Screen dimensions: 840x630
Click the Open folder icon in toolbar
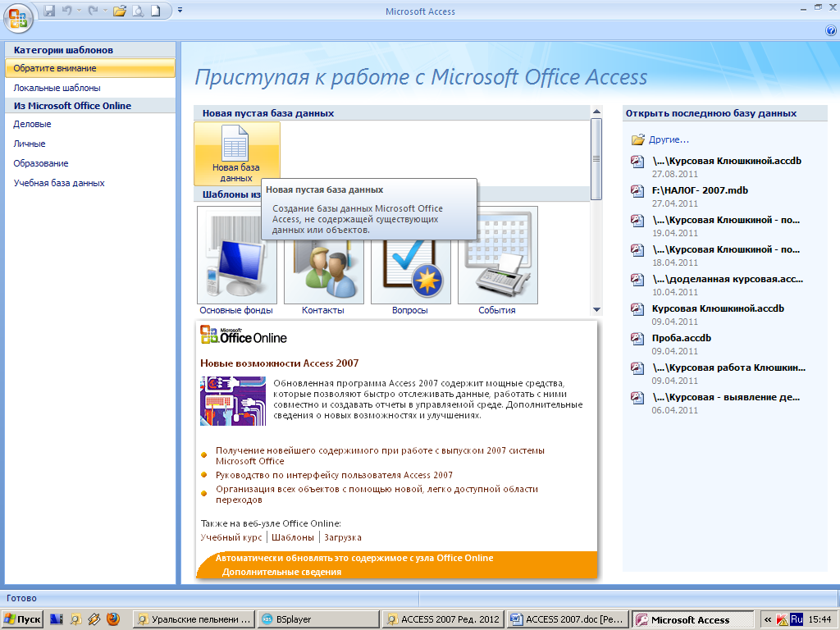point(120,11)
